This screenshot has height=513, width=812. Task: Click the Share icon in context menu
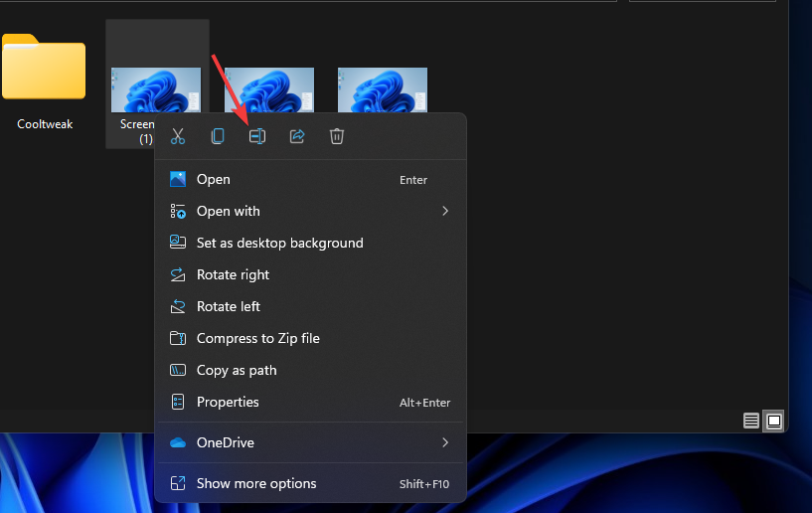[297, 136]
